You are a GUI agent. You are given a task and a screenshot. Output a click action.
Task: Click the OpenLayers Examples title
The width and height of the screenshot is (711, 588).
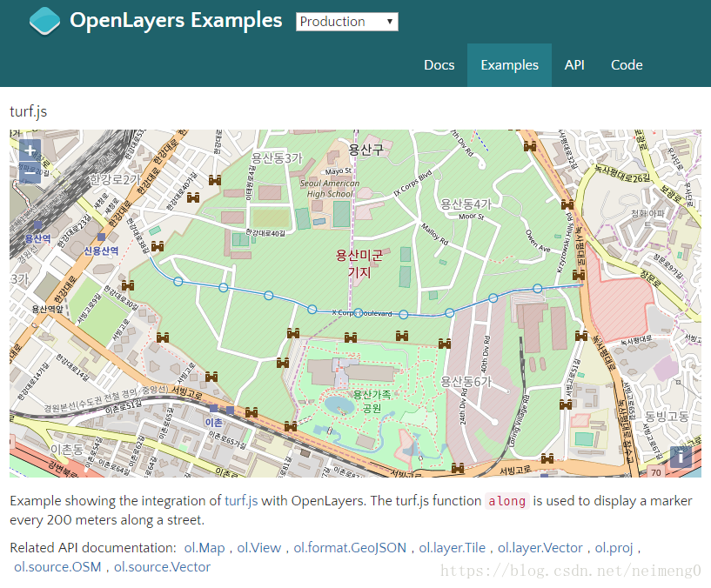pos(176,20)
